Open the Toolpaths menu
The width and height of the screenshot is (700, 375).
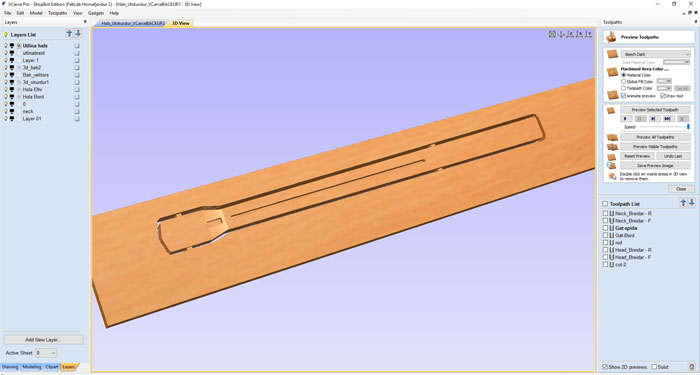pos(57,13)
